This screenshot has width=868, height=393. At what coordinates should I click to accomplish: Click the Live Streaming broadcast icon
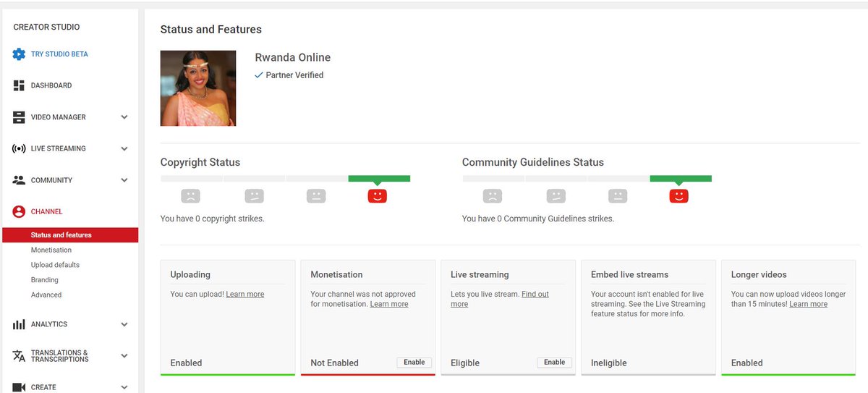point(19,148)
